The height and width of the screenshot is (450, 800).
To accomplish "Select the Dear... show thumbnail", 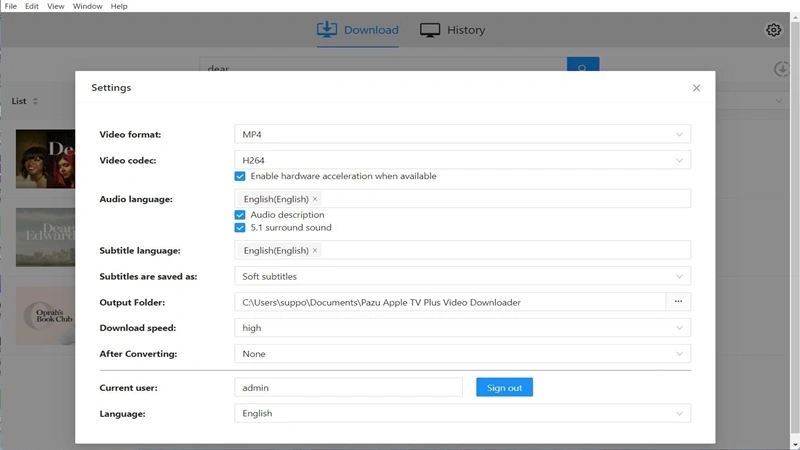I will coord(45,159).
